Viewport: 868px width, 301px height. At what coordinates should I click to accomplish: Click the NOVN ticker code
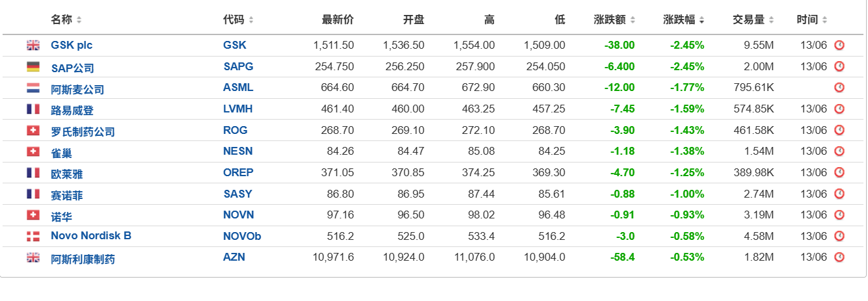point(238,215)
